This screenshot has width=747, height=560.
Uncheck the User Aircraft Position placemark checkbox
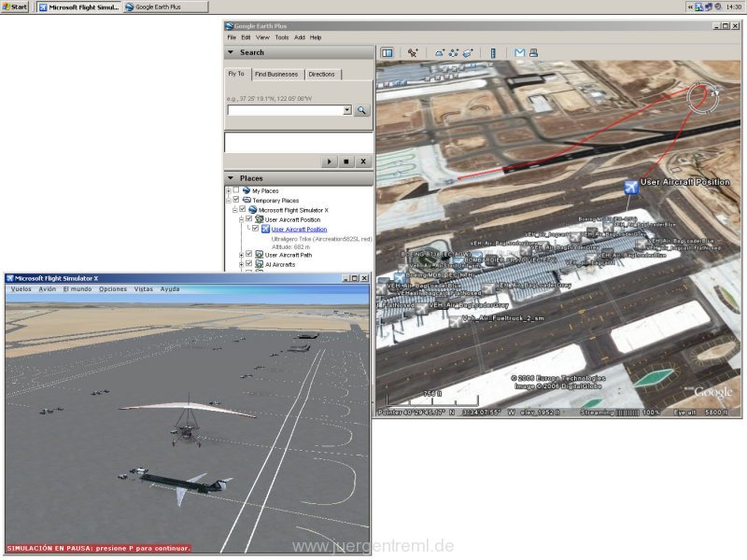255,229
